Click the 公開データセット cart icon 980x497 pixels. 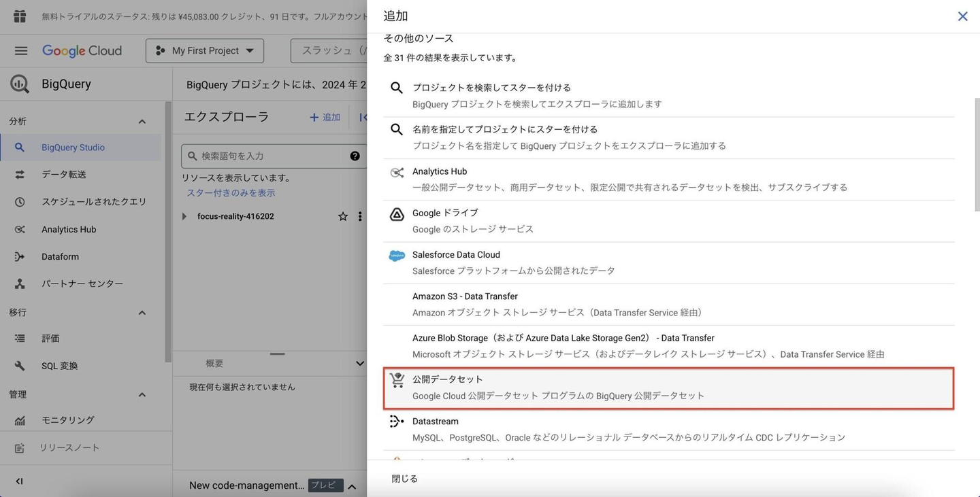point(397,380)
